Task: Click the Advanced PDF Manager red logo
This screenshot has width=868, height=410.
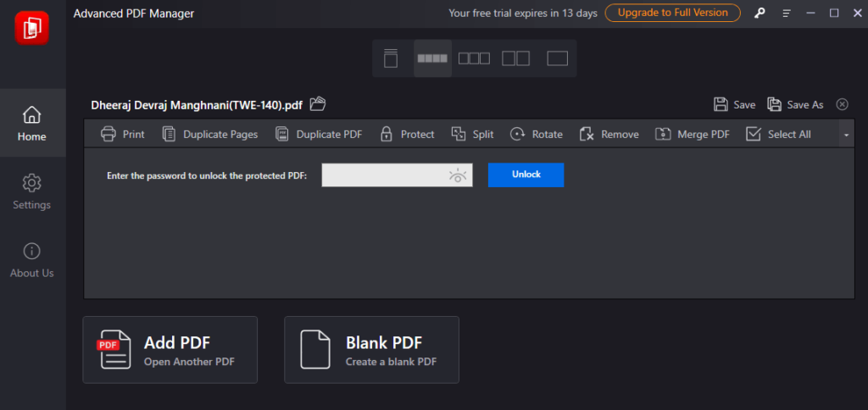Action: pyautogui.click(x=31, y=28)
